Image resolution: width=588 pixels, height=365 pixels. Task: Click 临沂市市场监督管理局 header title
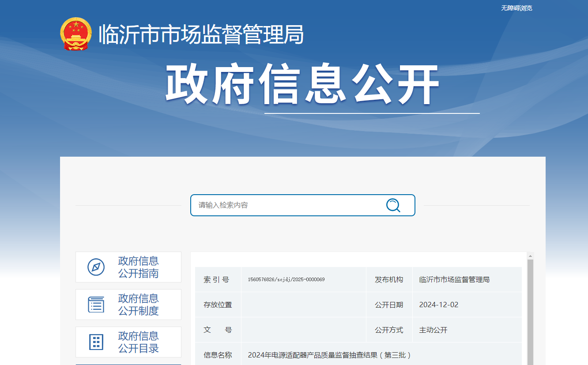click(201, 34)
